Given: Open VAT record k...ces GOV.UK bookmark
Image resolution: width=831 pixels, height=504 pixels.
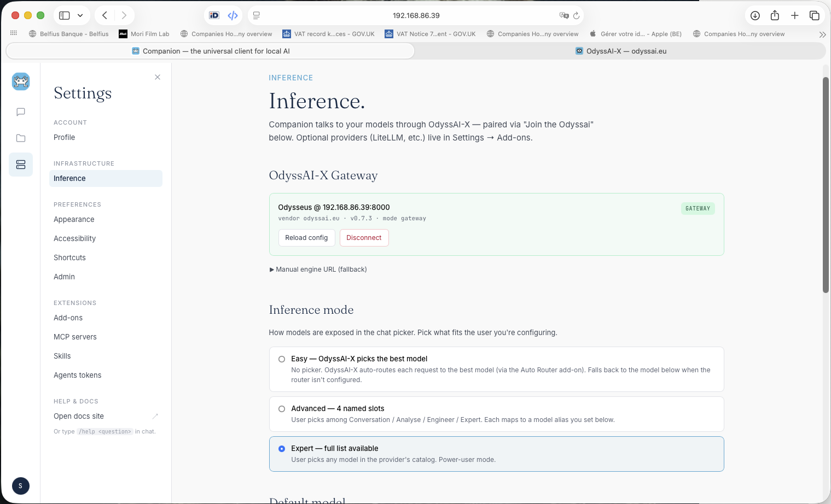Looking at the screenshot, I should [328, 34].
